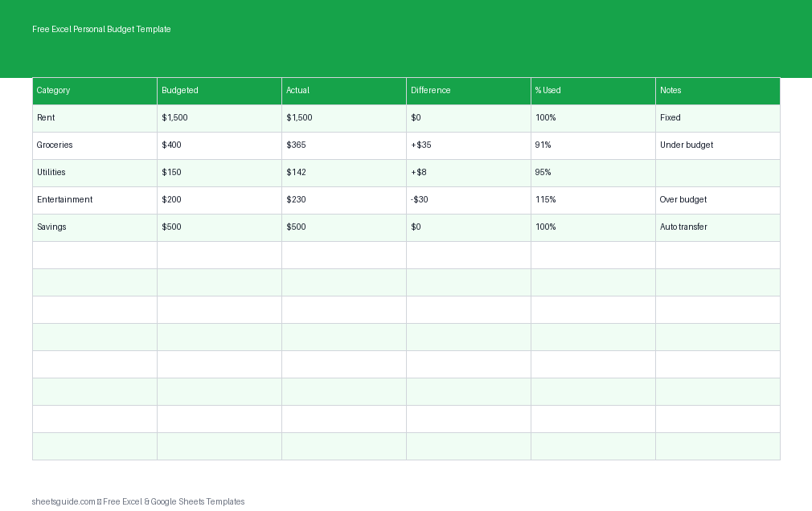Select the Under budget note cell
Viewport: 812px width, 511px height.
tap(718, 145)
